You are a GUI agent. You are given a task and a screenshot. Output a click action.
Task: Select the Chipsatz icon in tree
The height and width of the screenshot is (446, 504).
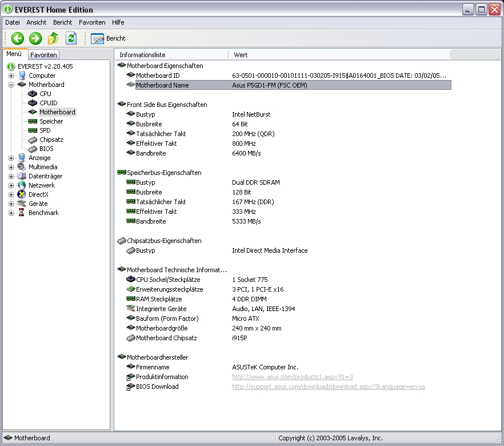(x=33, y=140)
